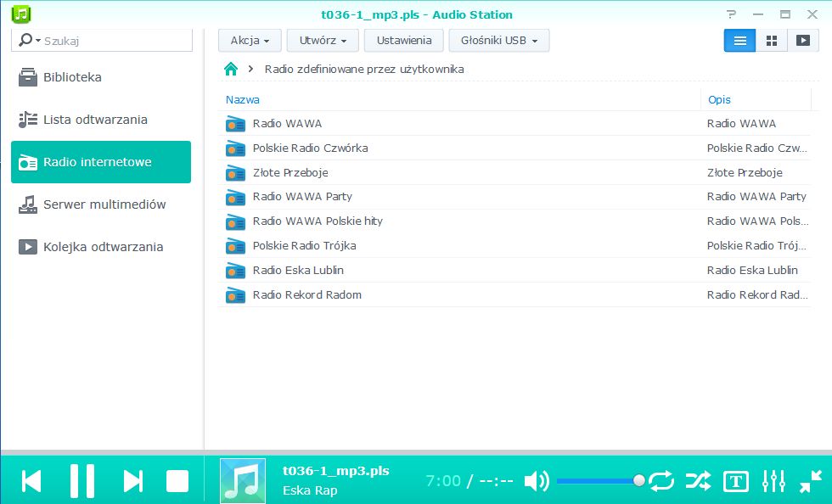
Task: Click the album art music note thumbnail
Action: (243, 480)
